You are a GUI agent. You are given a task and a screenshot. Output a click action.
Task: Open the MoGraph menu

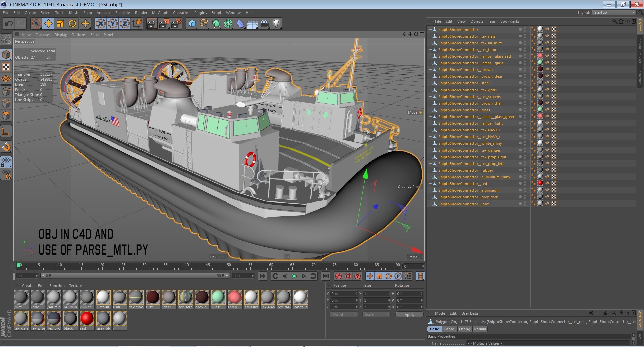[x=160, y=13]
